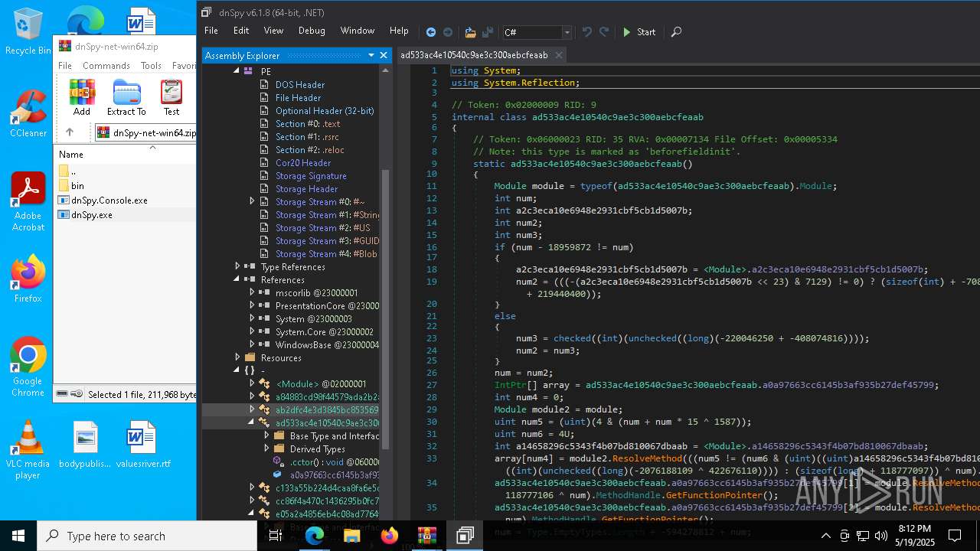This screenshot has width=980, height=551.
Task: Open the Window menu in dnSpy
Action: tap(358, 31)
